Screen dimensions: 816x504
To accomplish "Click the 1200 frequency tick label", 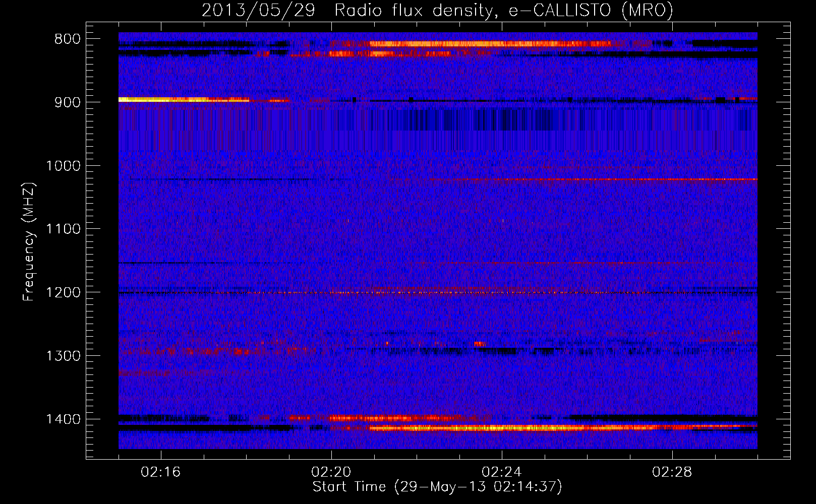I will (63, 293).
